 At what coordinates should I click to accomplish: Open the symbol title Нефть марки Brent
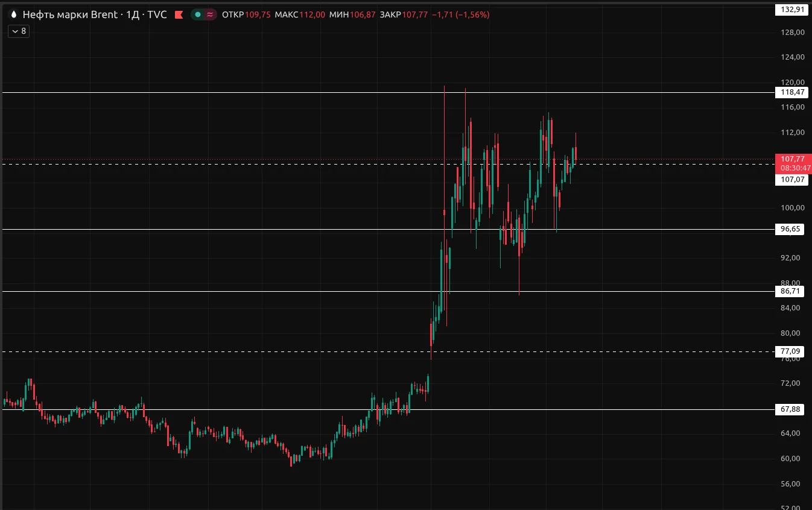[70, 14]
